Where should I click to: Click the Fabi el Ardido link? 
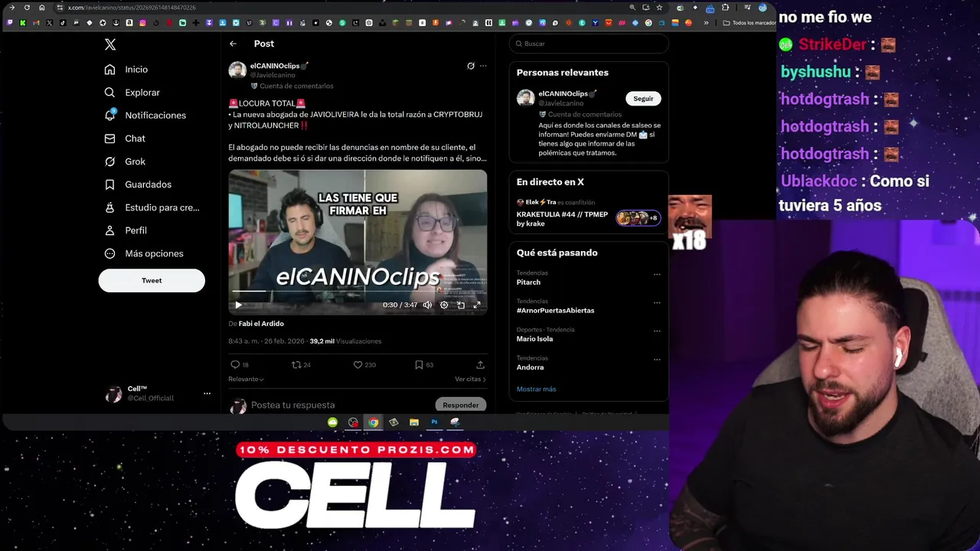[x=261, y=324]
